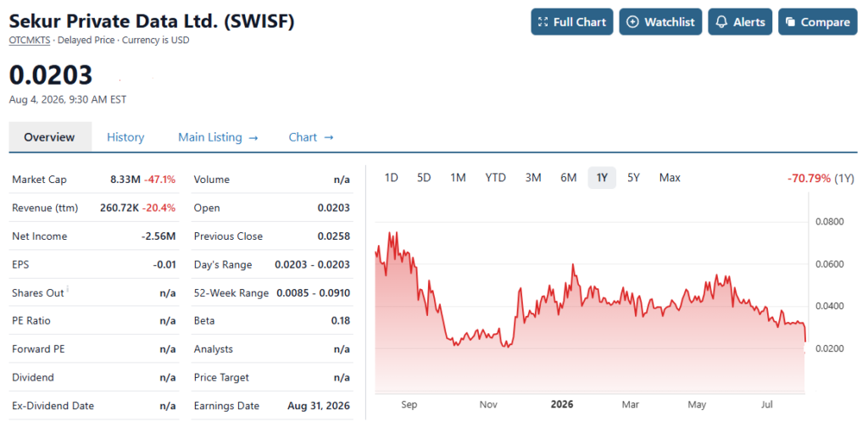The image size is (868, 422).
Task: Click the May label on chart axis
Action: pyautogui.click(x=697, y=404)
